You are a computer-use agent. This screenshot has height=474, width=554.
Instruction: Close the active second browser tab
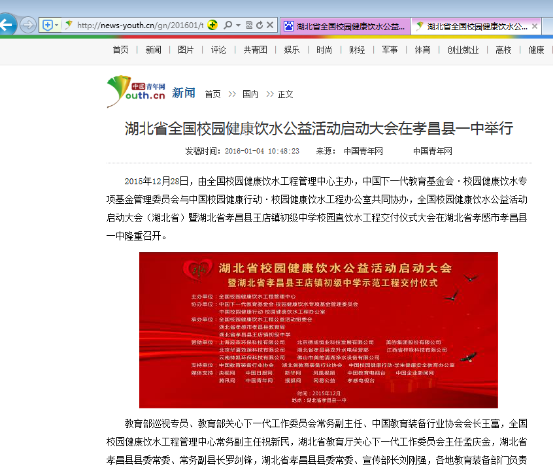(535, 26)
